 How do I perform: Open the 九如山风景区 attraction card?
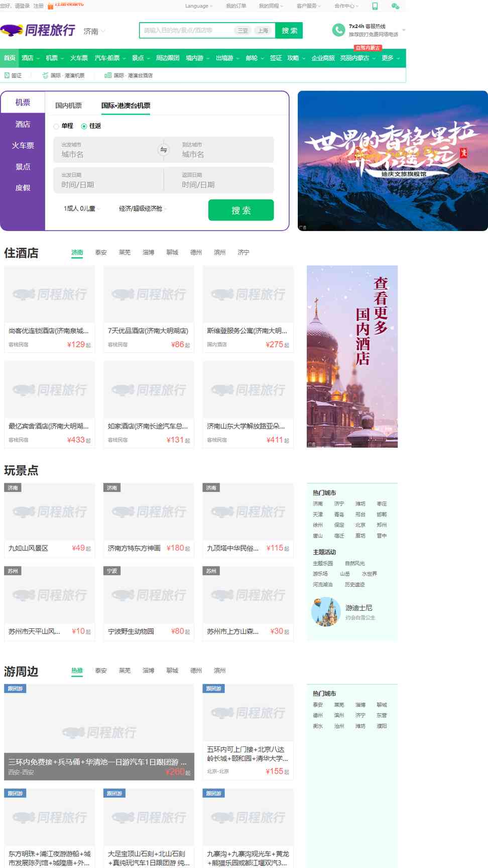(x=50, y=520)
